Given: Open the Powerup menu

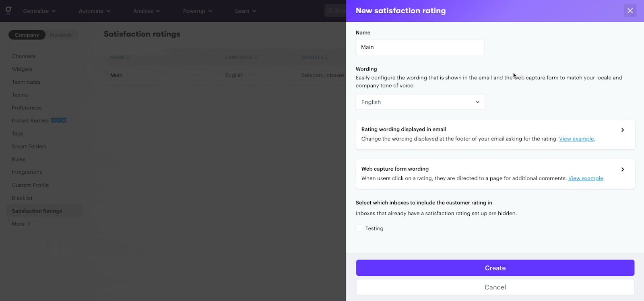Looking at the screenshot, I should (197, 11).
